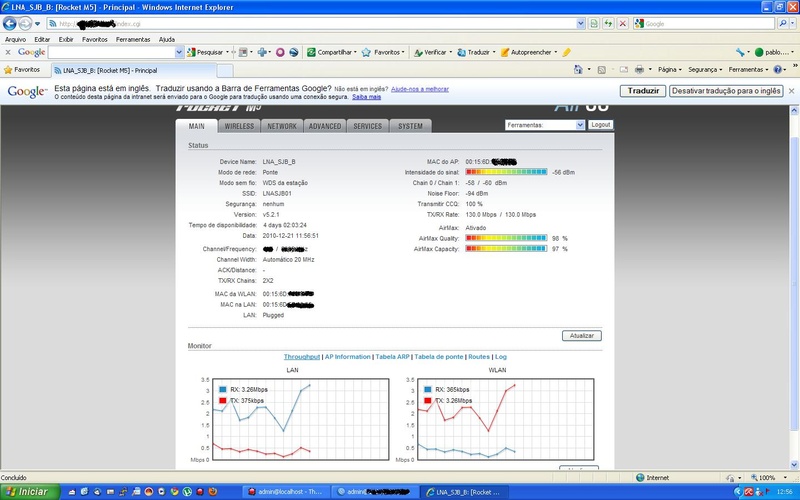The height and width of the screenshot is (500, 800).
Task: Open the Saiba mais link
Action: (x=366, y=97)
